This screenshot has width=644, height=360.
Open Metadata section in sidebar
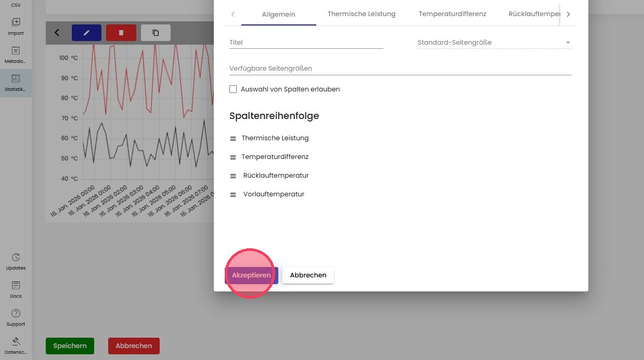16,55
